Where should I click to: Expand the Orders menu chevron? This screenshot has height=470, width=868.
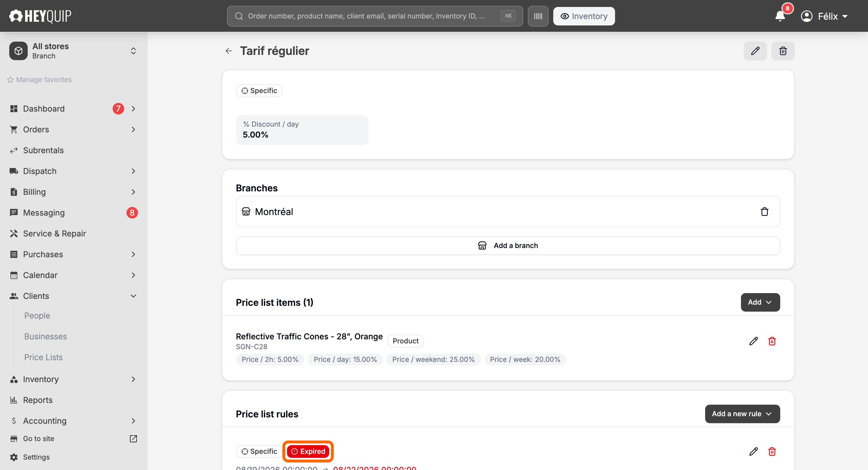click(x=133, y=129)
